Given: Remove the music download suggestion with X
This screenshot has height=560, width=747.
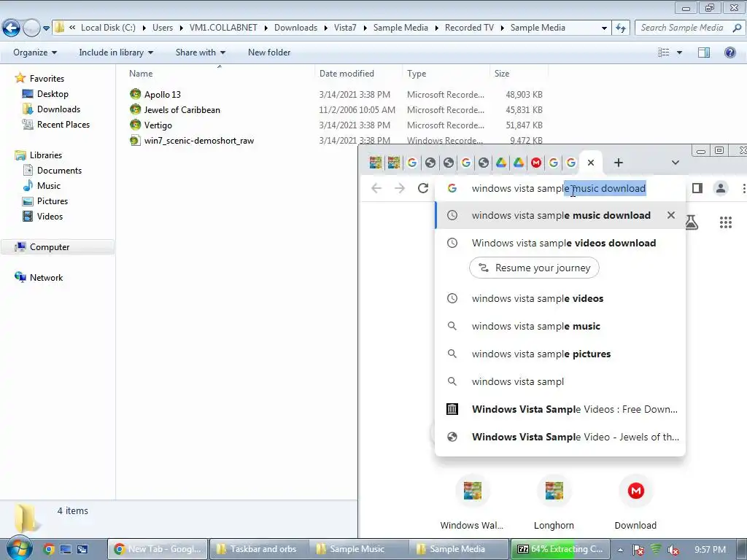Looking at the screenshot, I should (671, 215).
